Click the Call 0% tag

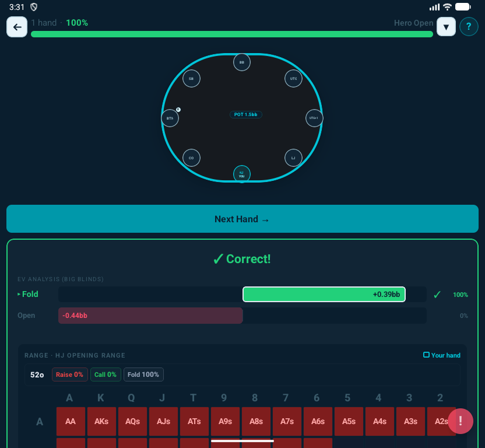pos(106,374)
